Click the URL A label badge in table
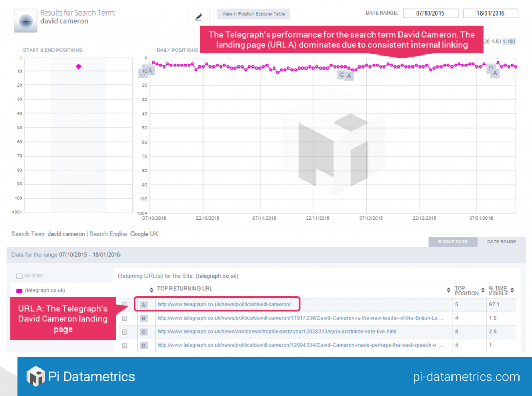Viewport: 532px width, 396px height. pos(144,305)
